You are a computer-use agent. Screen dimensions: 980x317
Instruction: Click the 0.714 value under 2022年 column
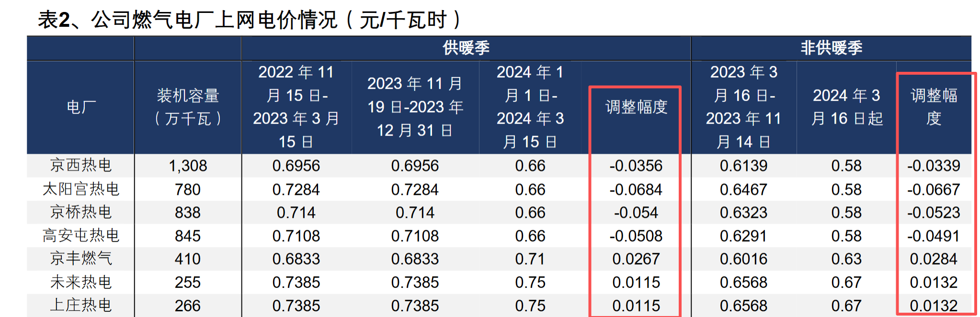click(296, 213)
